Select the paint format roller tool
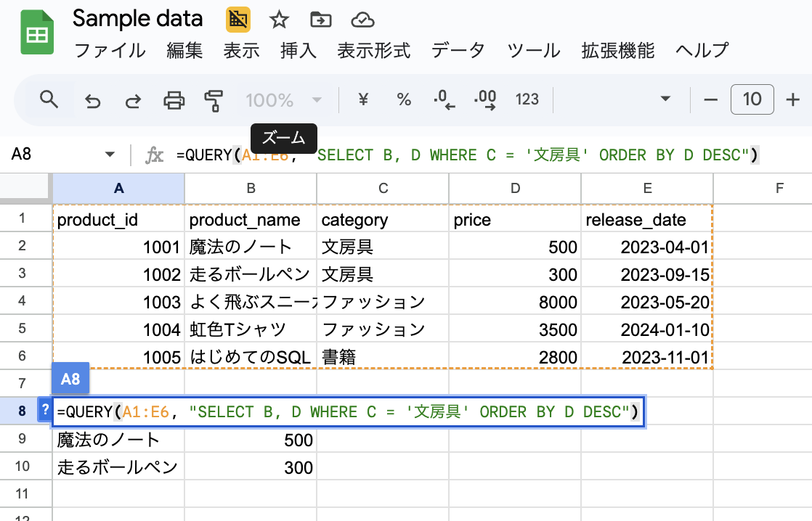The height and width of the screenshot is (521, 812). [x=214, y=100]
